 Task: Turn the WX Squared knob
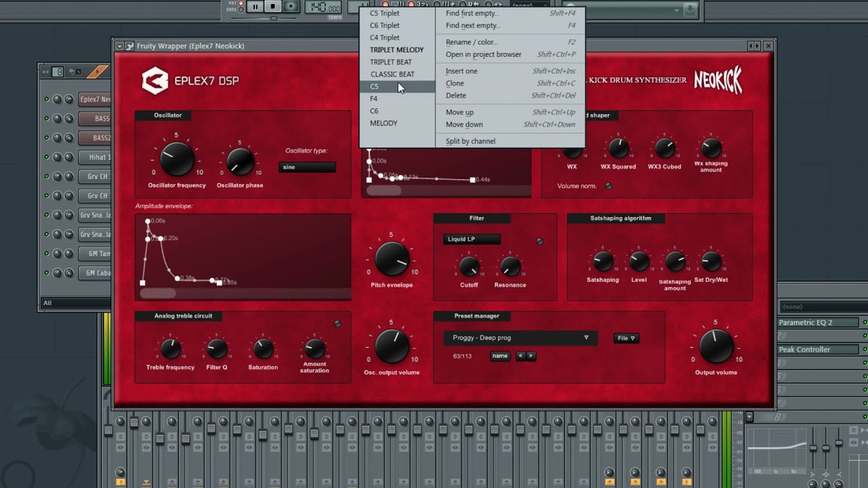[x=618, y=148]
